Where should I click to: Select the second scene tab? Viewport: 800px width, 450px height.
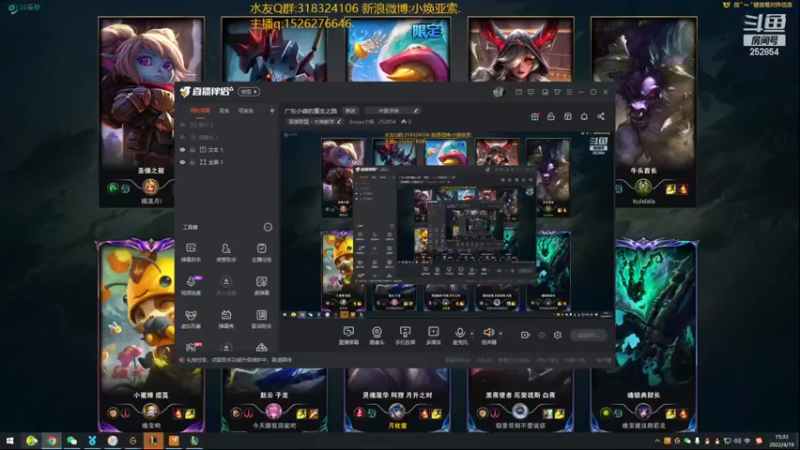[x=224, y=110]
